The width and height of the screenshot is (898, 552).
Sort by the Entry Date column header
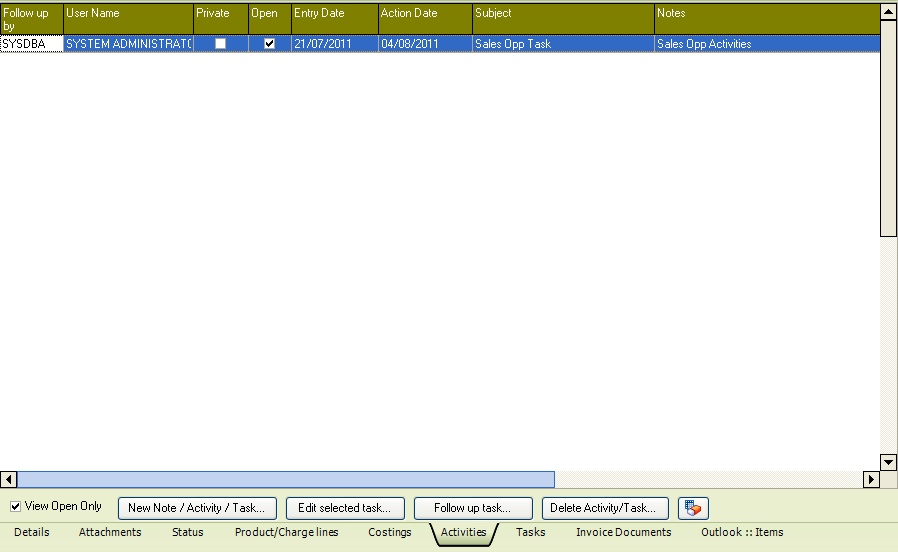click(x=334, y=14)
